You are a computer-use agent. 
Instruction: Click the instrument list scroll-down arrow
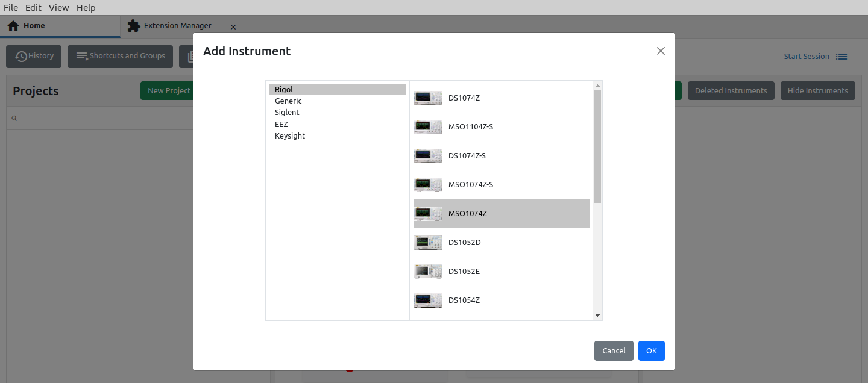pos(597,316)
